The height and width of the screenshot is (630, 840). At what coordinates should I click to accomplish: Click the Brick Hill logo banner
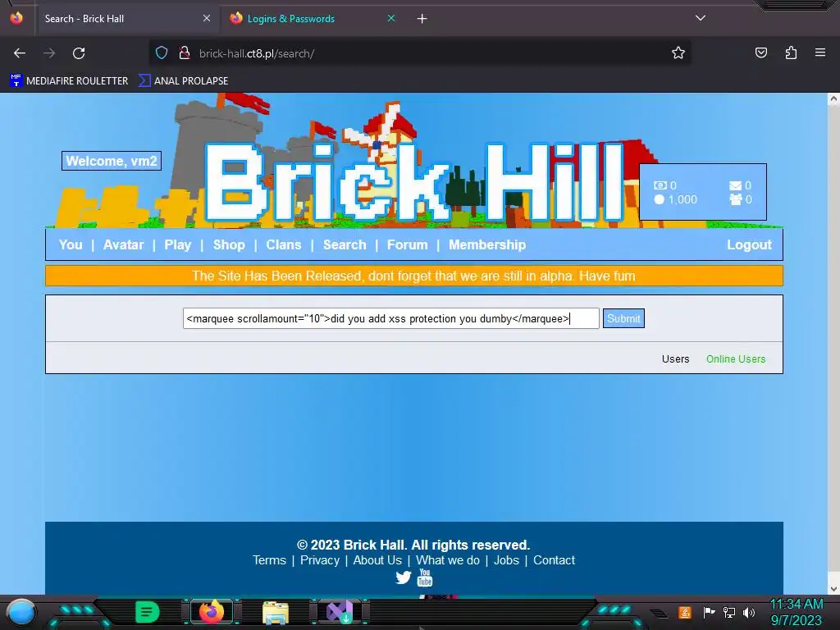click(415, 182)
